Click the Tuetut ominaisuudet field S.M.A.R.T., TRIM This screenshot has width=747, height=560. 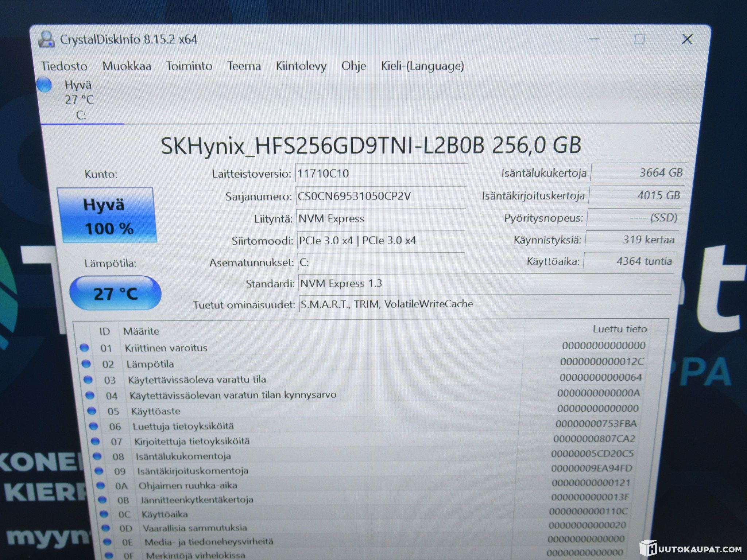[485, 304]
